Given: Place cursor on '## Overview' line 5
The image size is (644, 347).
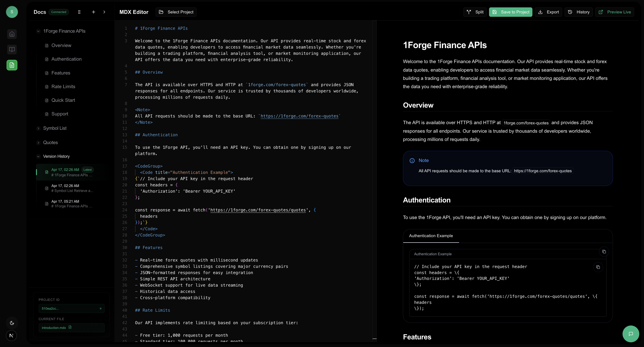Looking at the screenshot, I should point(149,72).
